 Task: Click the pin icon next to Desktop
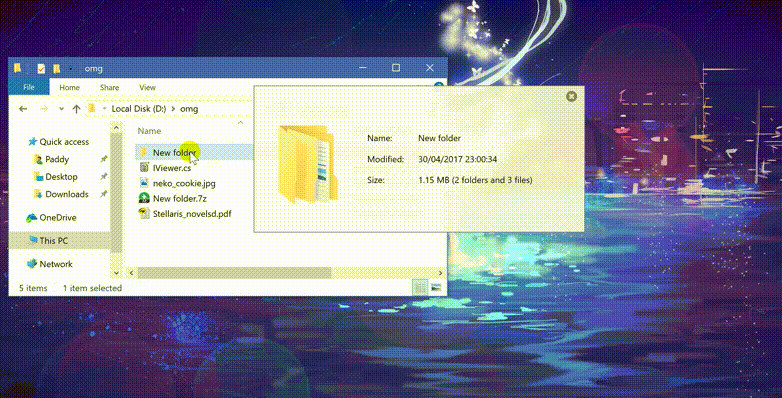104,177
